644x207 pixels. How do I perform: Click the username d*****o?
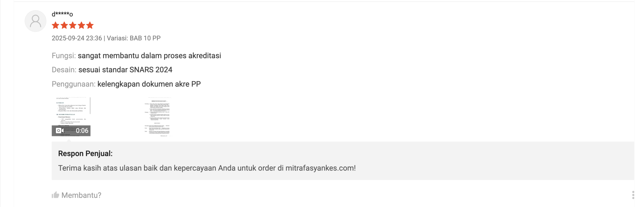[x=62, y=14]
